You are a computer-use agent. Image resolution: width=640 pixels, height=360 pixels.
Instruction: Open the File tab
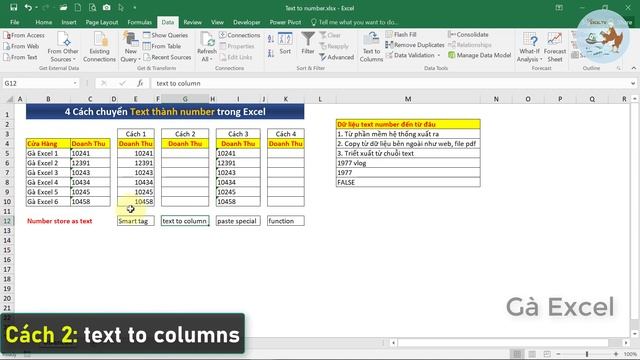click(15, 22)
